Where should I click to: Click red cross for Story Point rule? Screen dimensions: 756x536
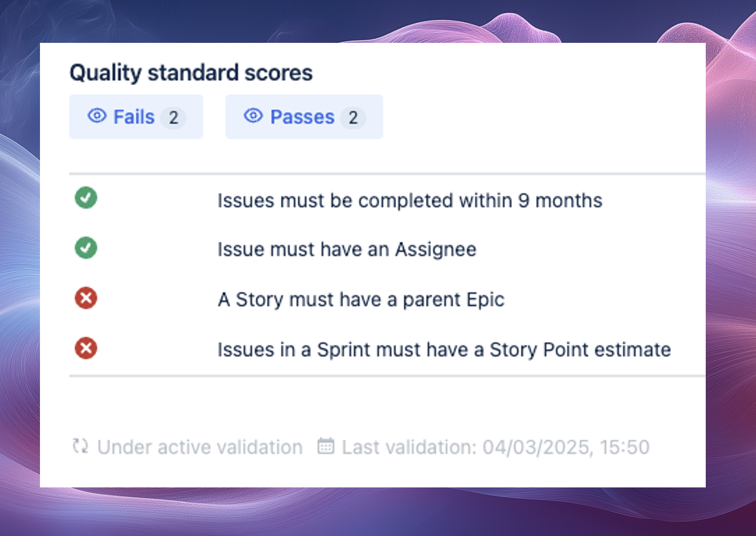86,348
